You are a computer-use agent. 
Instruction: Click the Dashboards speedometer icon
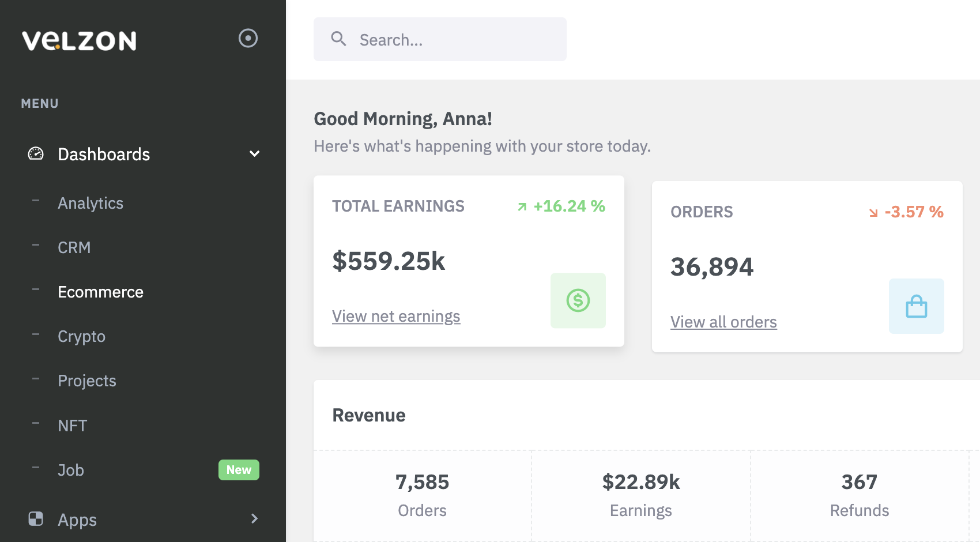(x=36, y=153)
